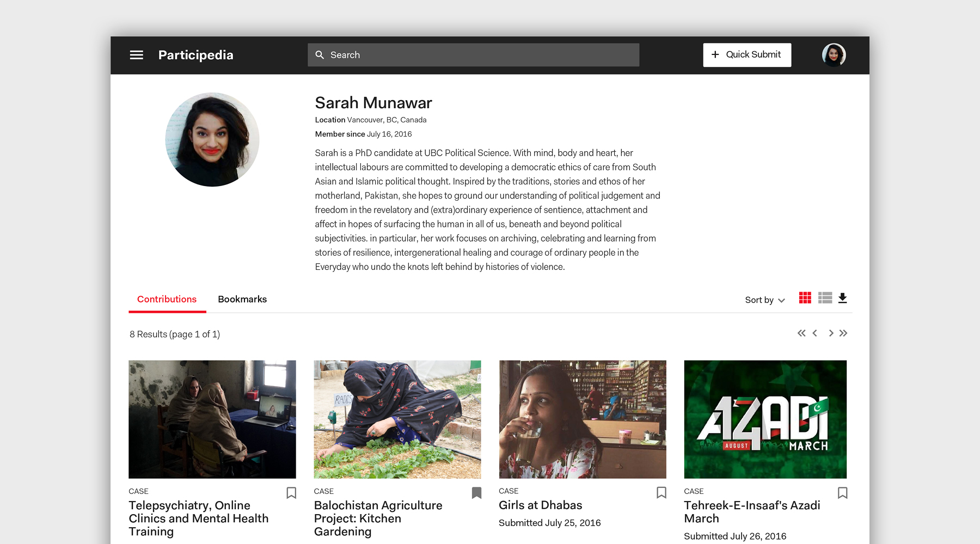Open the Bookmarks tab

pyautogui.click(x=242, y=299)
